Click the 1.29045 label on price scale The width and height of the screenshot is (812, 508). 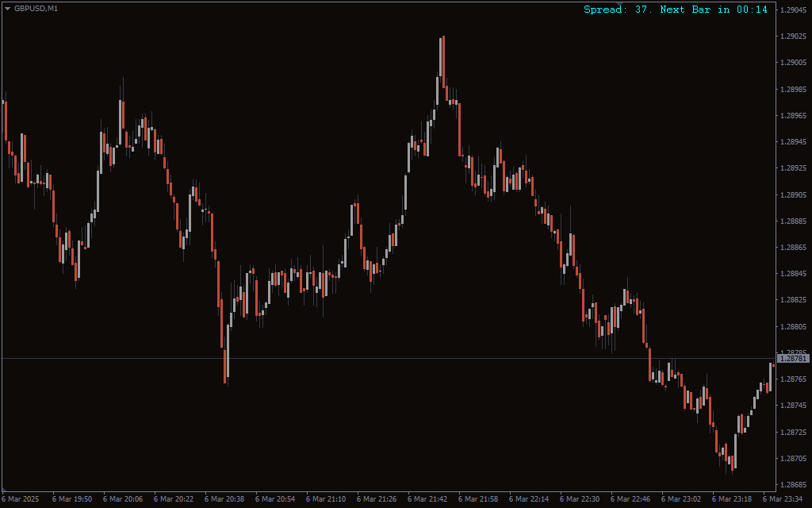point(793,10)
